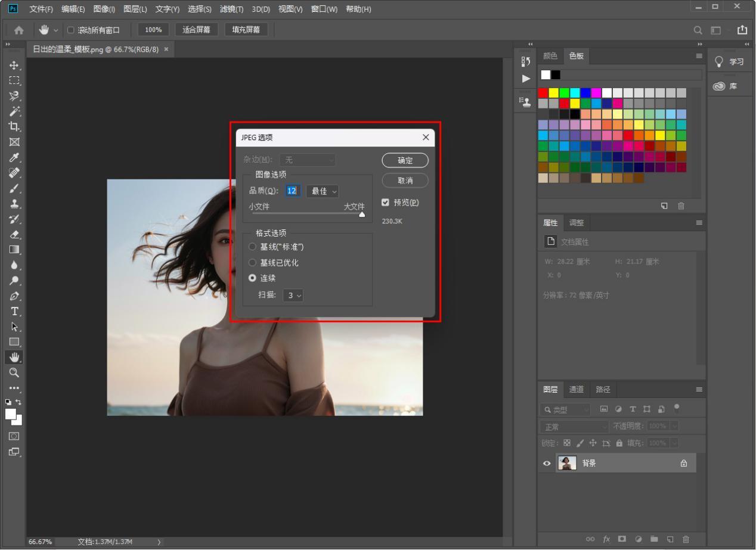
Task: Open the 正常 blend mode dropdown
Action: [x=575, y=427]
